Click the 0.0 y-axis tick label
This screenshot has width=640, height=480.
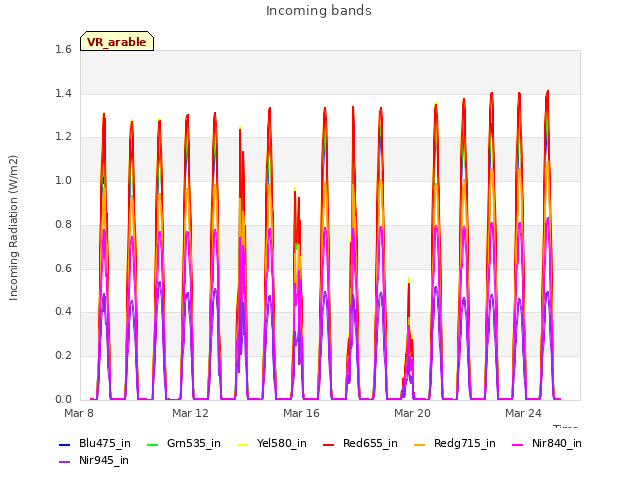pyautogui.click(x=63, y=399)
